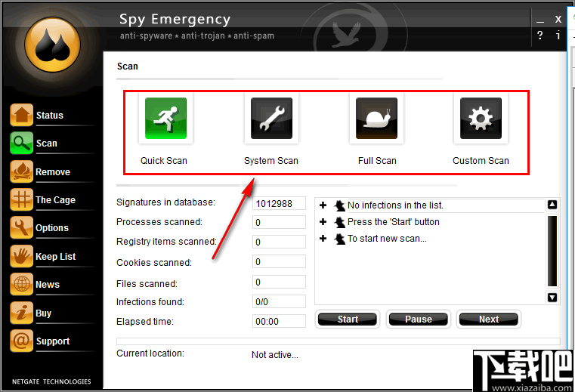
Task: Click the Status house icon in sidebar
Action: click(x=22, y=115)
